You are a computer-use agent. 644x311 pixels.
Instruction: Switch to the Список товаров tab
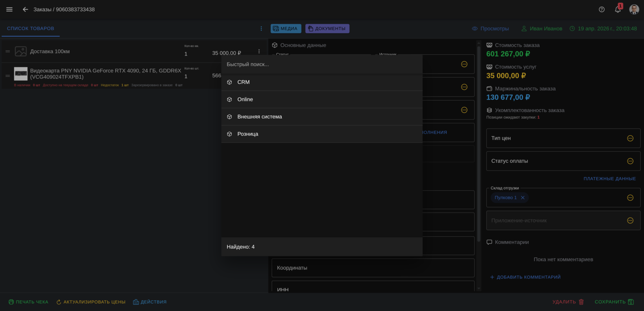(x=30, y=29)
